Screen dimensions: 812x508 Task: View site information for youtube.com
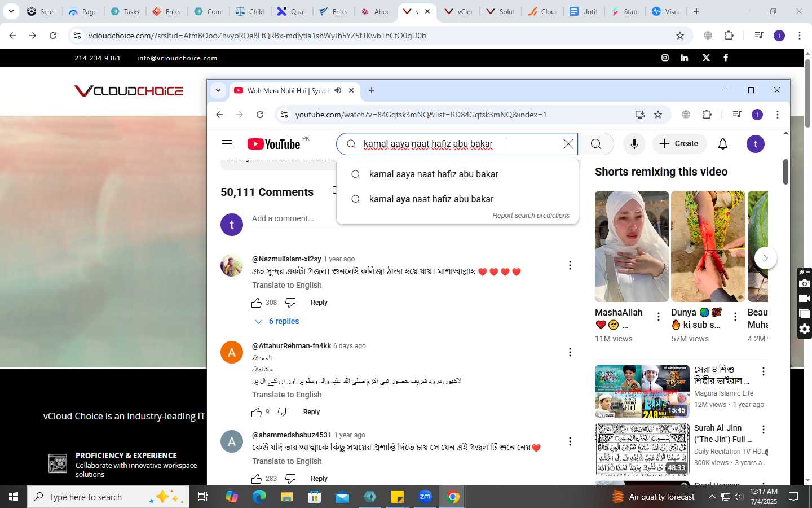(x=284, y=115)
